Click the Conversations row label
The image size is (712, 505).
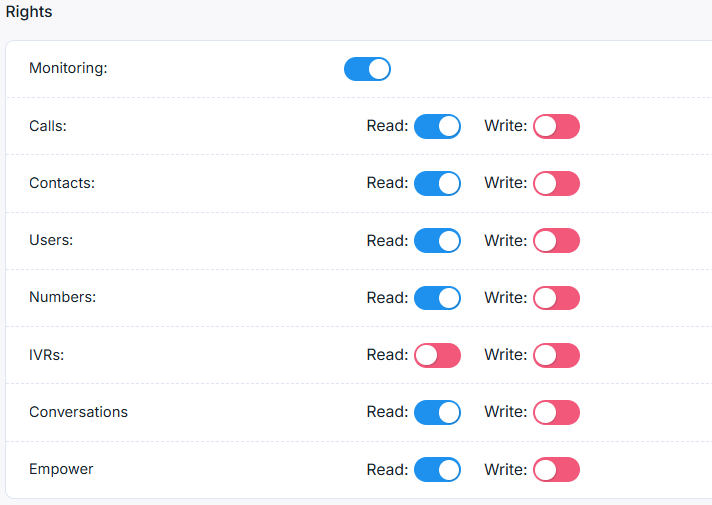point(78,412)
